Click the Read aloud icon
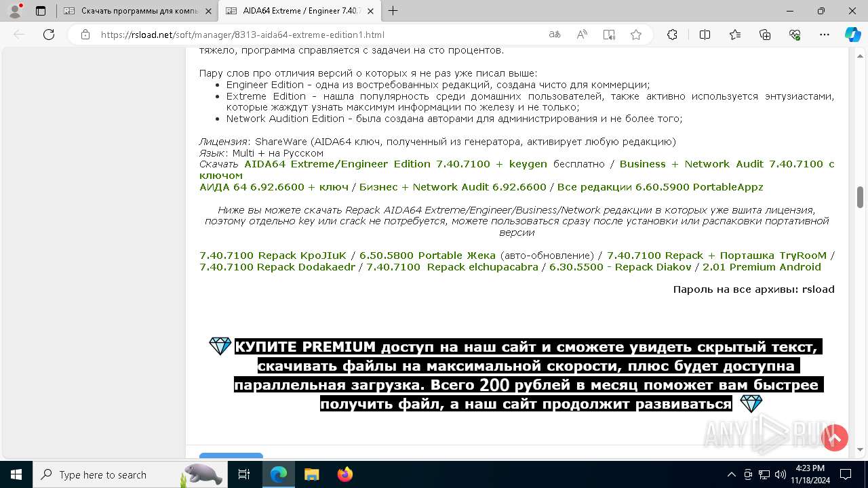The height and width of the screenshot is (488, 868). [582, 35]
